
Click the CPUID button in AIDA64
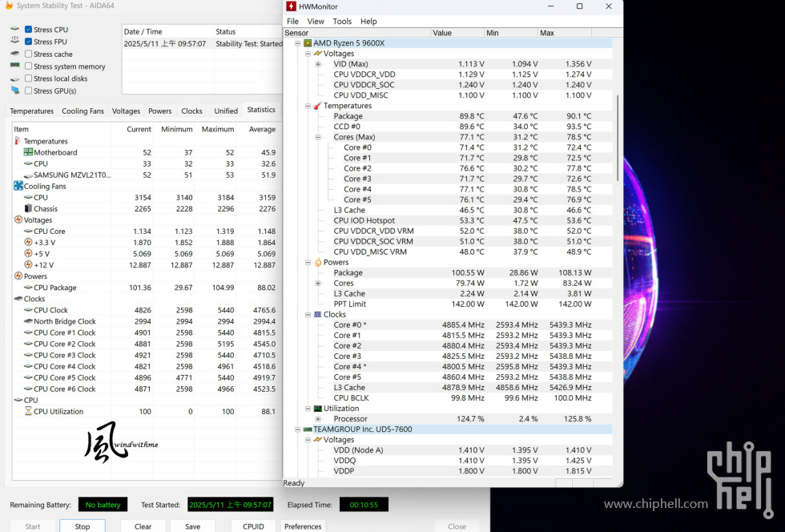253,526
